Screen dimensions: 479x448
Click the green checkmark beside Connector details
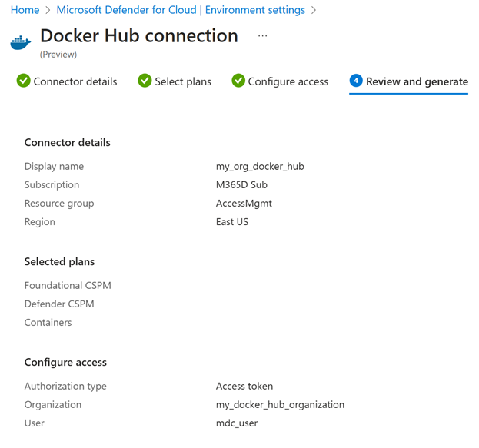click(24, 81)
